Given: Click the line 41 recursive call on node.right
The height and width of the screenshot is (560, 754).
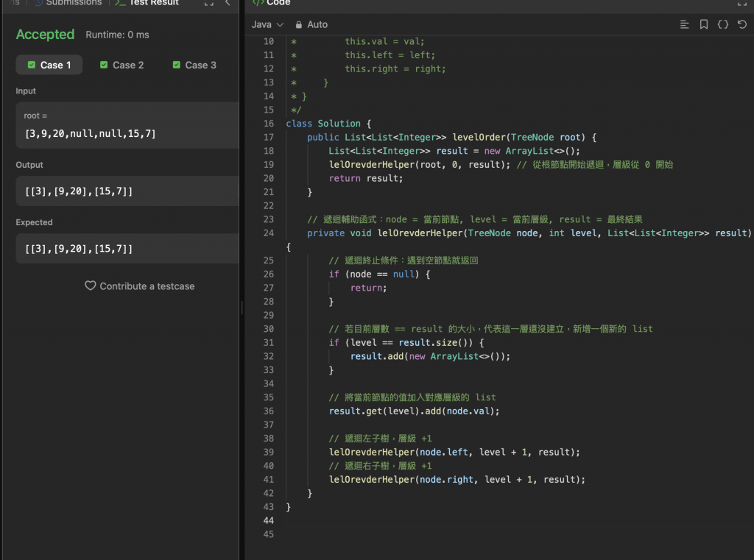Looking at the screenshot, I should (457, 479).
